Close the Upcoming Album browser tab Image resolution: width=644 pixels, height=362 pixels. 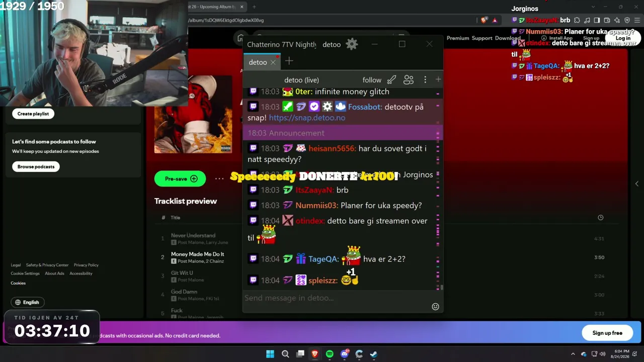click(242, 7)
